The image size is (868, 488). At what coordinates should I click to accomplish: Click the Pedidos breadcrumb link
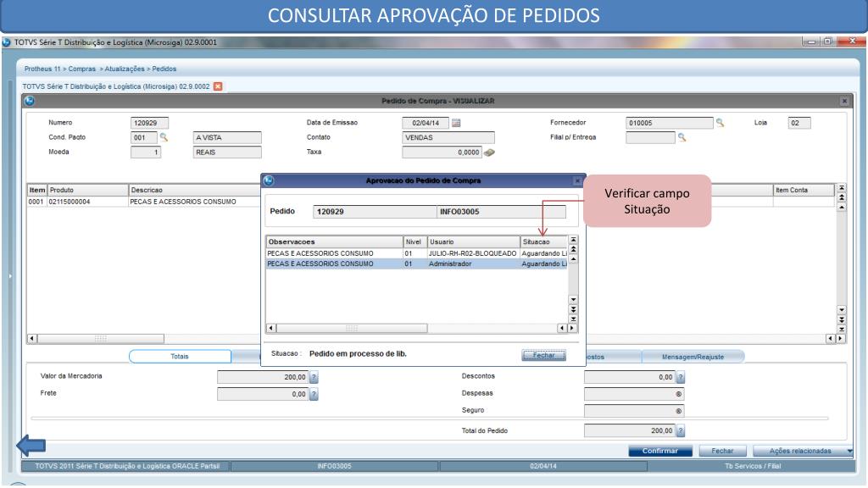click(164, 69)
